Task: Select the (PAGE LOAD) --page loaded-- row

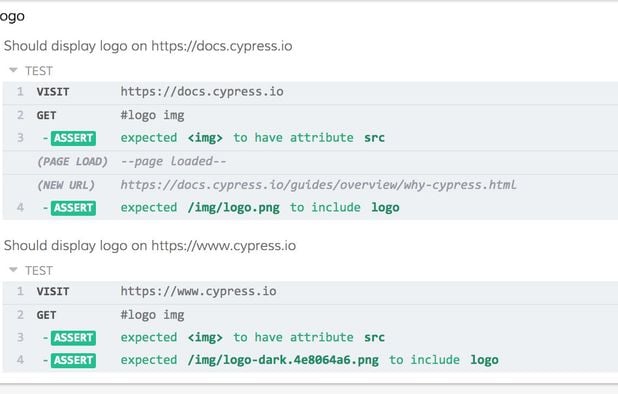Action: [x=310, y=162]
